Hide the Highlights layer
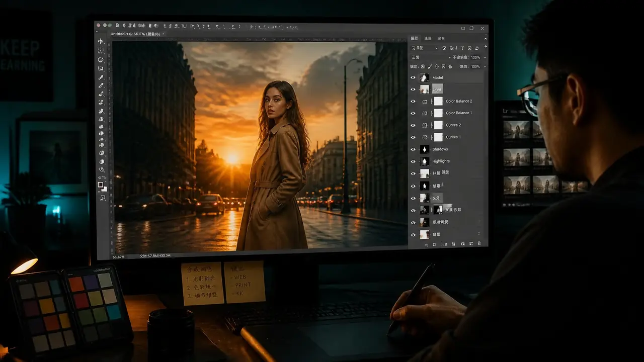 [x=413, y=161]
